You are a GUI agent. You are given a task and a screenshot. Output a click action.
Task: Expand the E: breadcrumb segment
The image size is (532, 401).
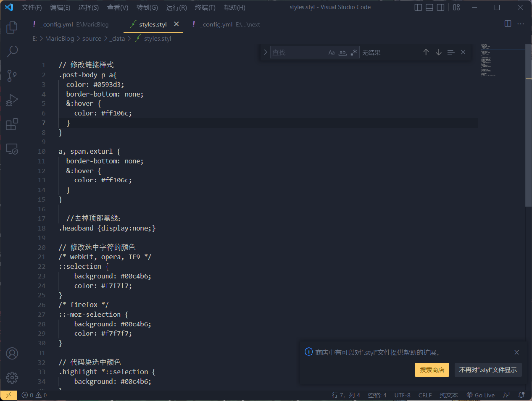click(x=35, y=39)
